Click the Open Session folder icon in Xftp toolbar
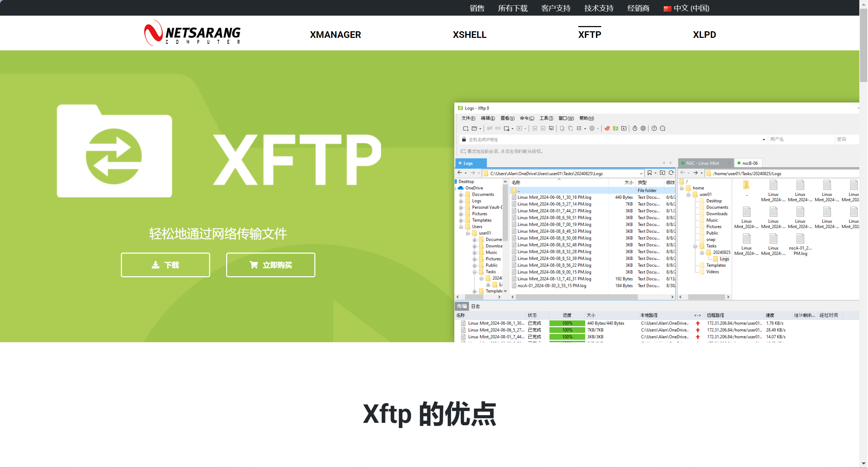Screen dimensions: 868x468 coord(474,129)
